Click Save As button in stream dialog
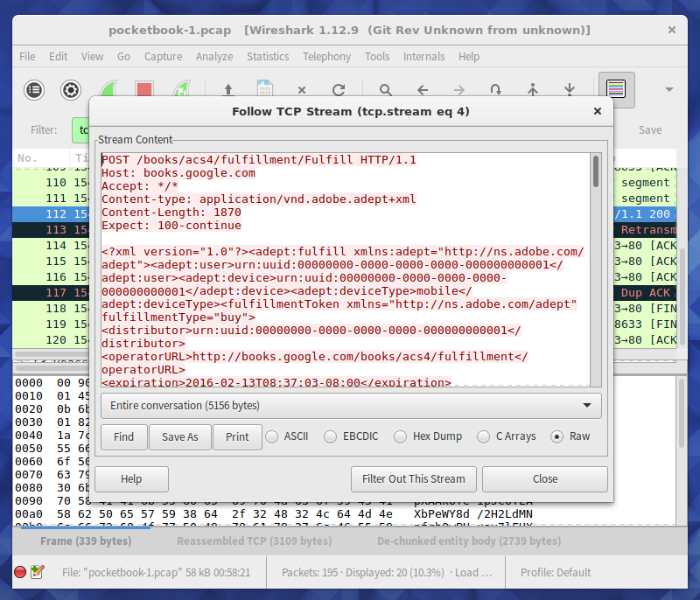 [180, 436]
